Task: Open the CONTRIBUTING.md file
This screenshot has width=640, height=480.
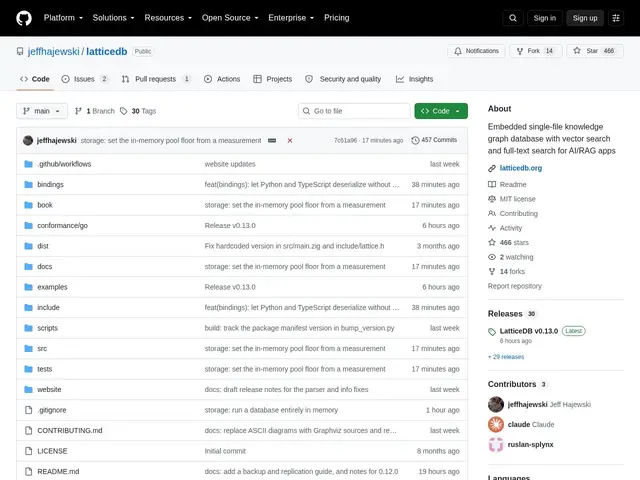Action: pyautogui.click(x=70, y=431)
